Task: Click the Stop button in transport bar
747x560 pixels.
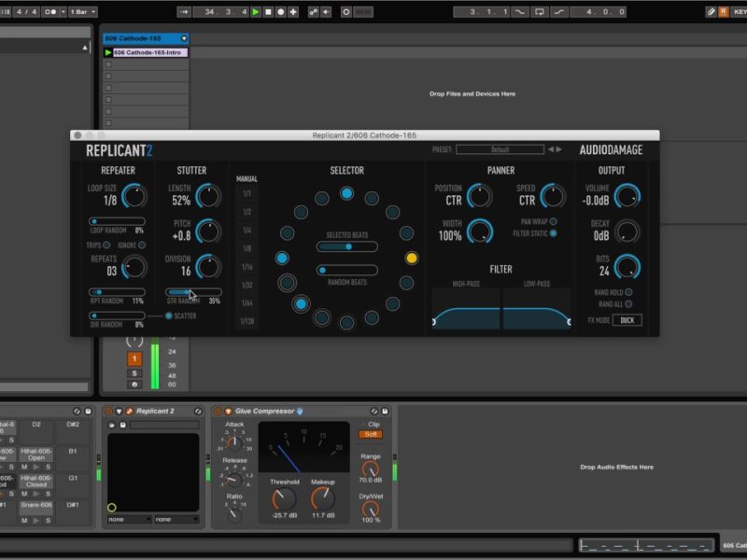Action: point(269,12)
